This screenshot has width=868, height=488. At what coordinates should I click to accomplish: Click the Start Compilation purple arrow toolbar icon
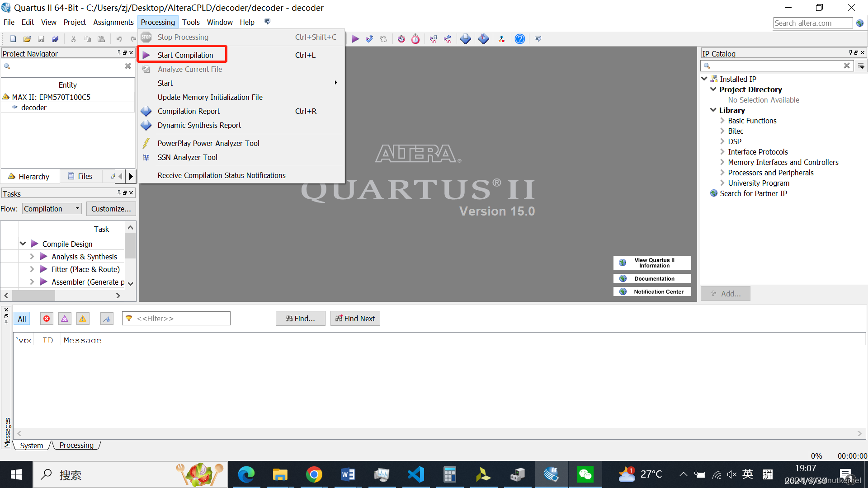click(x=355, y=39)
